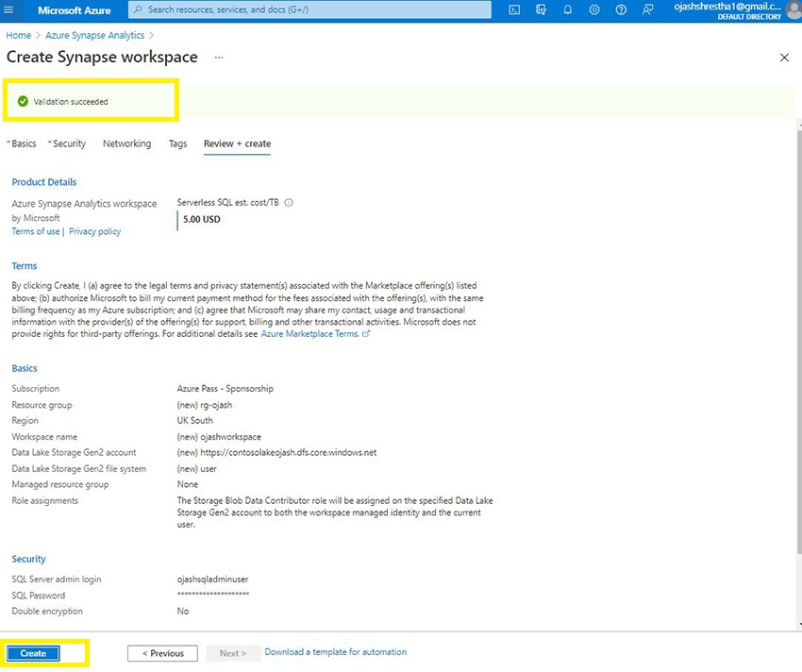Open Azure Synapse Analytics breadcrumb
Viewport: 802px width, 672px height.
tap(94, 35)
